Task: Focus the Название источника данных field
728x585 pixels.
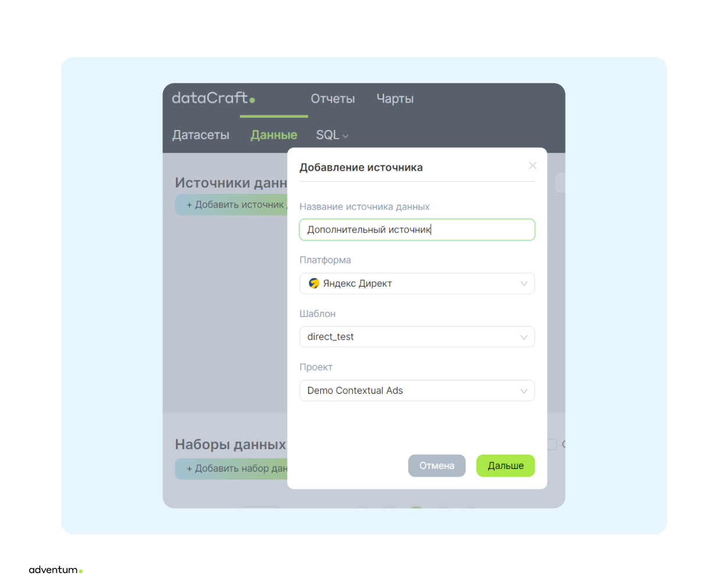Action: tap(417, 230)
